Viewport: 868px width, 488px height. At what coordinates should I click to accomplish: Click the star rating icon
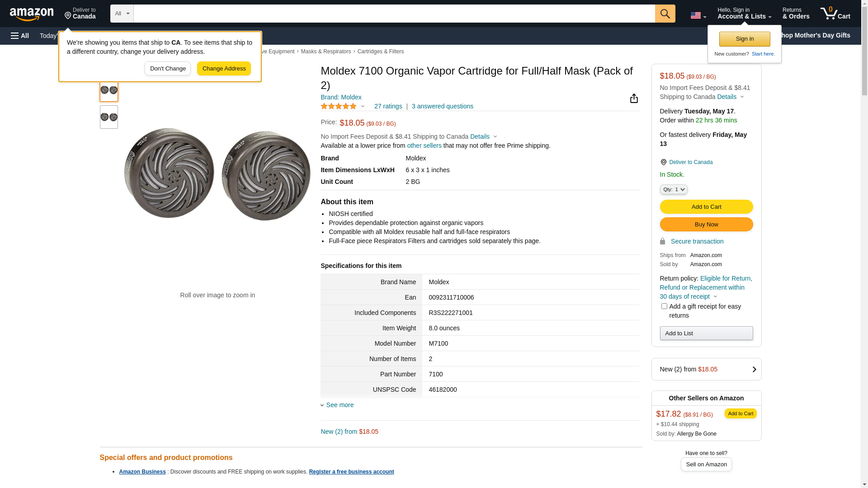(x=339, y=106)
